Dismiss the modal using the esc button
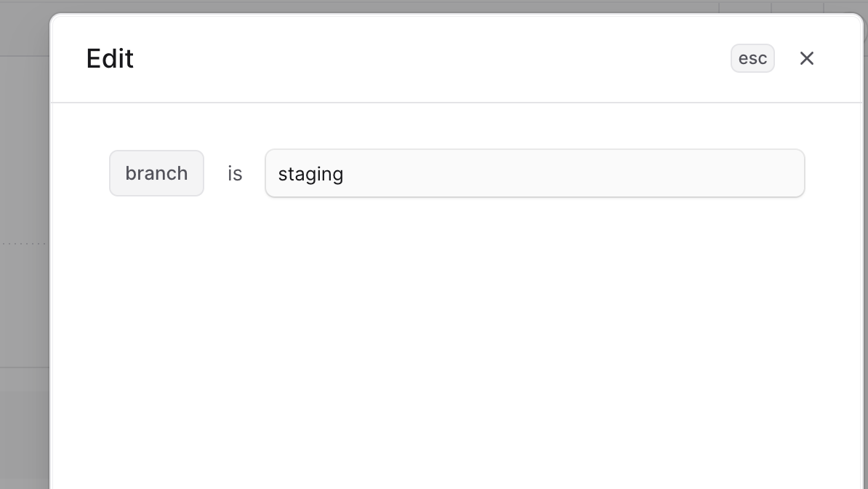The width and height of the screenshot is (868, 489). coord(752,58)
